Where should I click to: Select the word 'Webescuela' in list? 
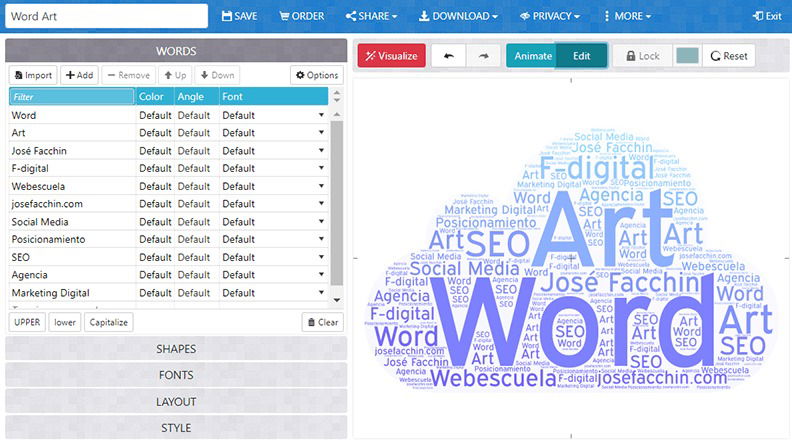(x=38, y=186)
